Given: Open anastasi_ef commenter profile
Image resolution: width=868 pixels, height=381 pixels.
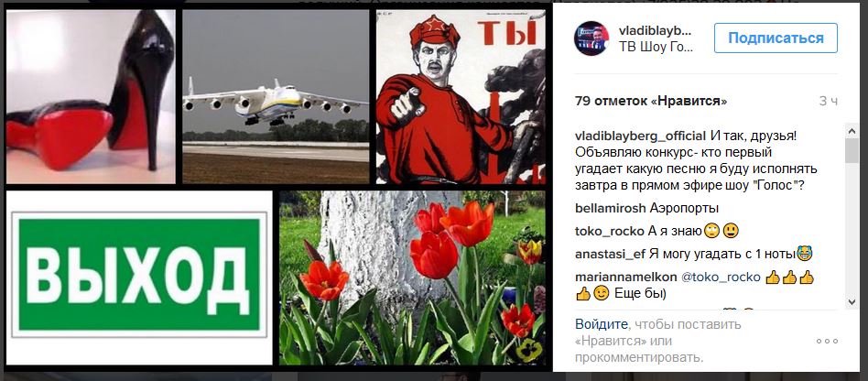Looking at the screenshot, I should 610,255.
